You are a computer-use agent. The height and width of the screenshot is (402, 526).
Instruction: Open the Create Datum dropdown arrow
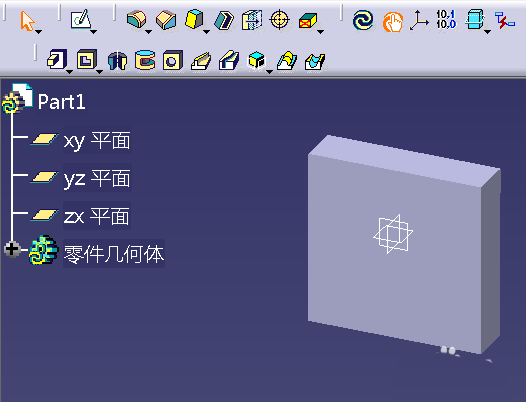point(487,32)
